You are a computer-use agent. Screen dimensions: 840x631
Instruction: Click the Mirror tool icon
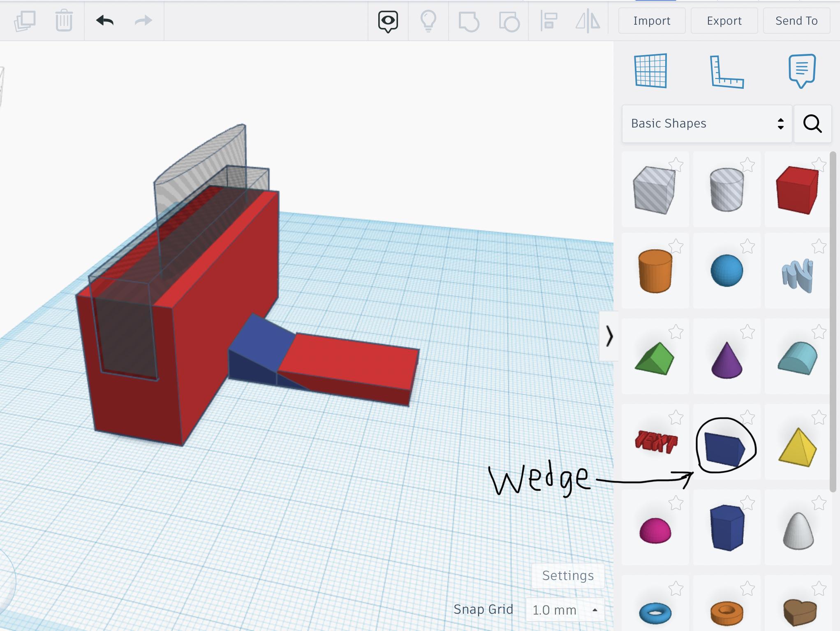(588, 21)
